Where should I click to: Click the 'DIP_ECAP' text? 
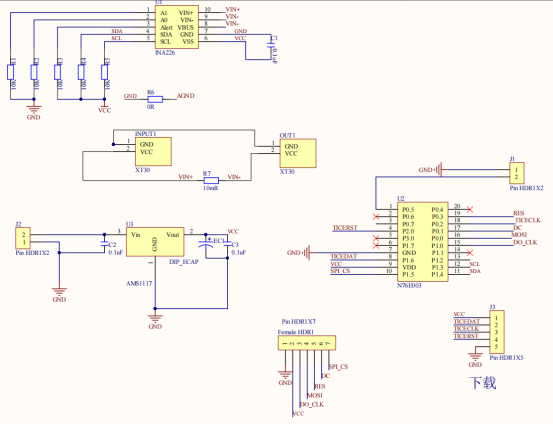tap(184, 262)
